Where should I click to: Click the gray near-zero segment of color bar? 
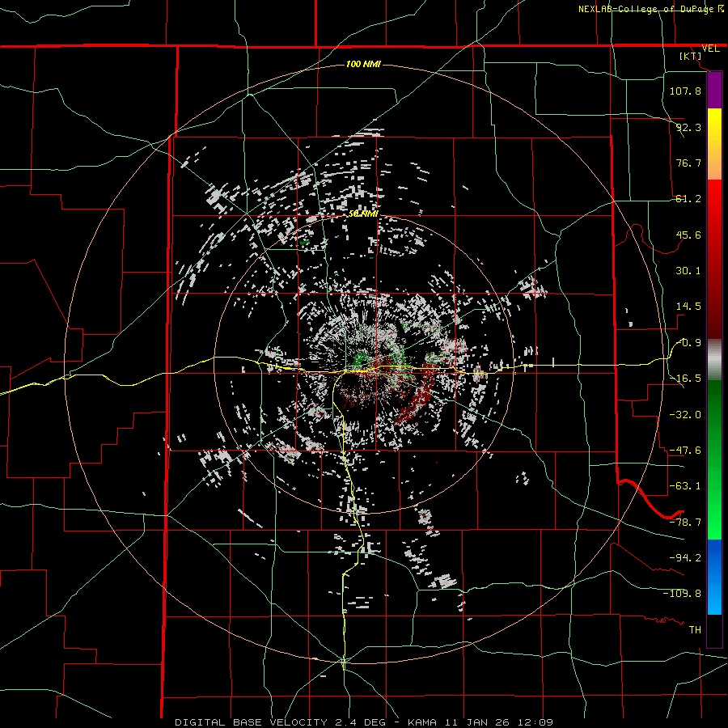(714, 360)
